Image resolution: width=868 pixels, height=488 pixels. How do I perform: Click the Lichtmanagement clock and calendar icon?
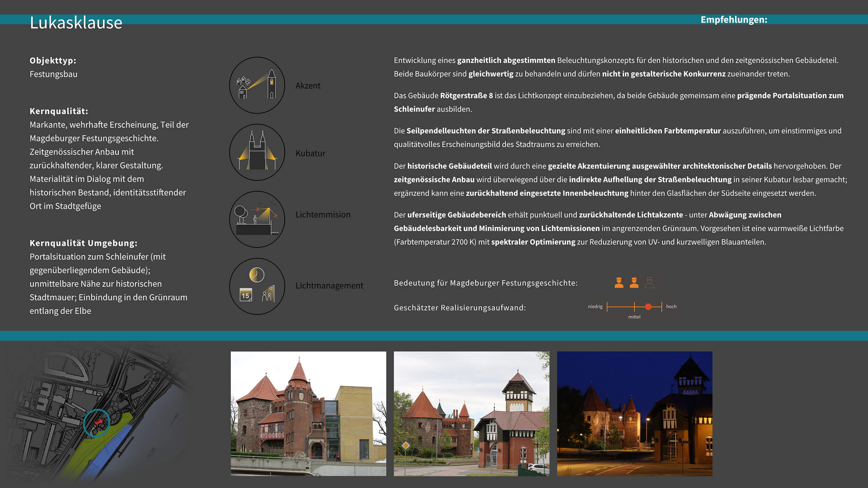257,286
